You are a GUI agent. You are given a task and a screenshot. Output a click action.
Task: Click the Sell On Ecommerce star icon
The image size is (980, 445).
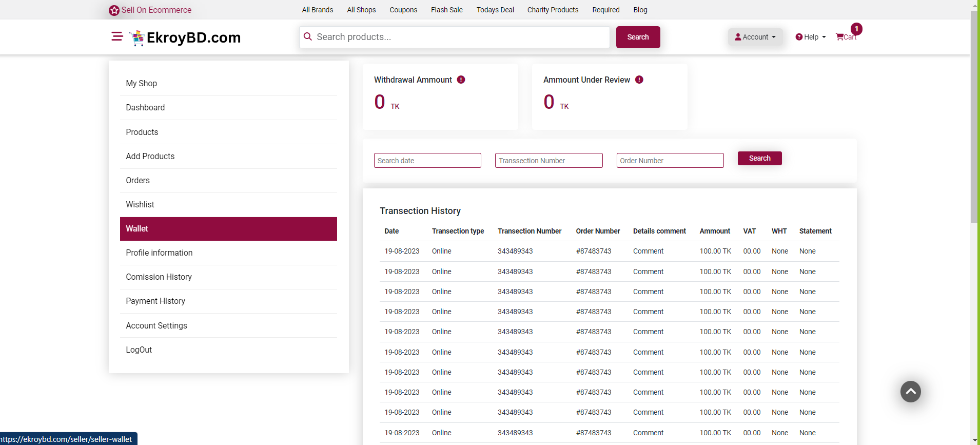click(114, 10)
